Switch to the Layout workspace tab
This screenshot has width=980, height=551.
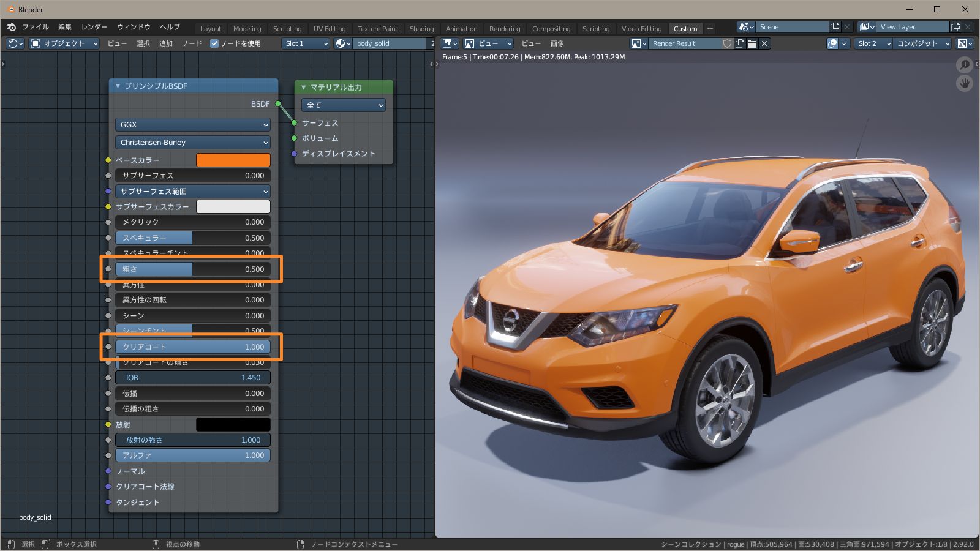(x=211, y=29)
